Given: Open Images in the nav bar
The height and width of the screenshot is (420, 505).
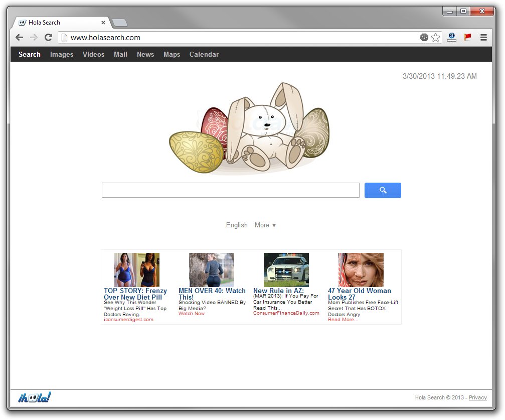Looking at the screenshot, I should tap(62, 54).
